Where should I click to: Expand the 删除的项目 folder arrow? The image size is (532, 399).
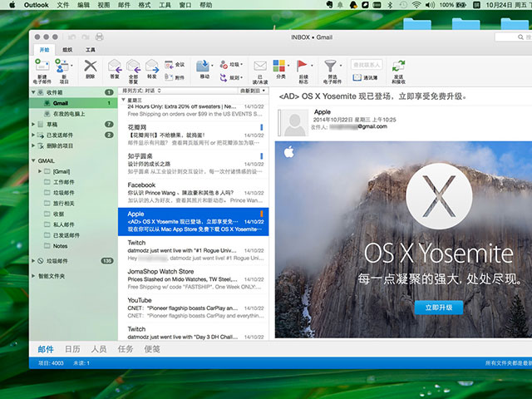(x=33, y=145)
